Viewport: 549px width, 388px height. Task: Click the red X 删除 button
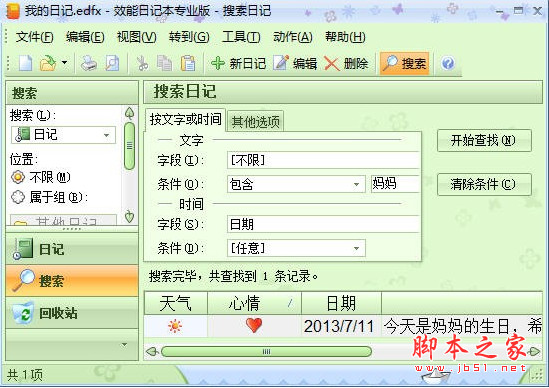(346, 63)
